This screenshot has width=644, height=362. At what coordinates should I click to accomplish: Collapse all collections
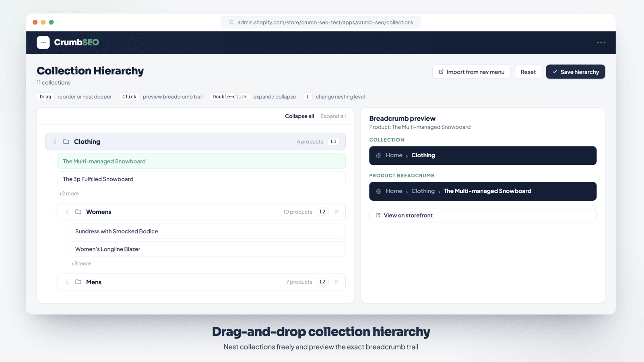point(299,116)
